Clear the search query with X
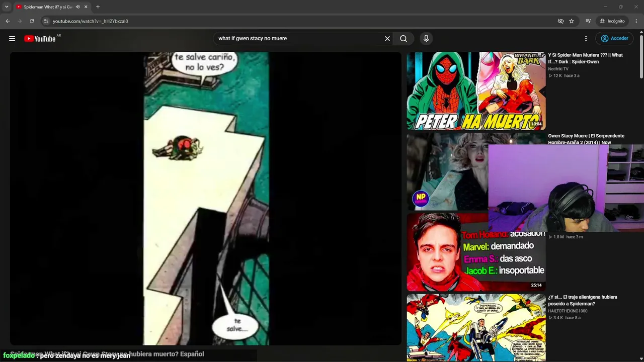Viewport: 644px width, 362px height. 387,39
